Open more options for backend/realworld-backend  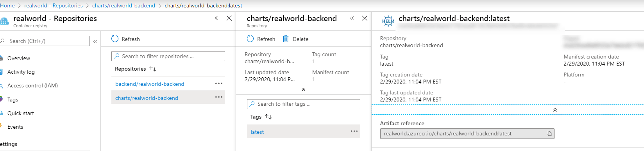(x=219, y=83)
